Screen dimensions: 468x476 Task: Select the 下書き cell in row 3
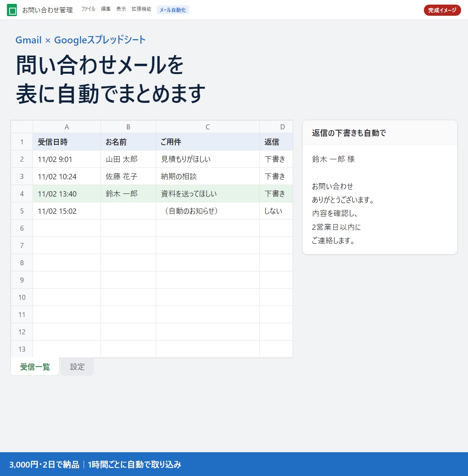click(276, 177)
